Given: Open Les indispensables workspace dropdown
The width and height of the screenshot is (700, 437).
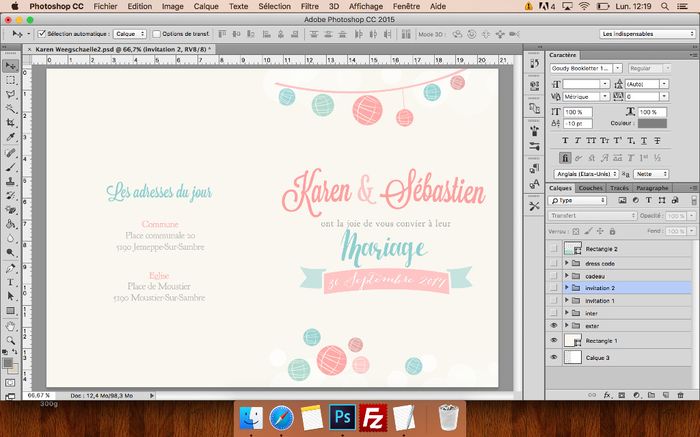Looking at the screenshot, I should pos(647,34).
